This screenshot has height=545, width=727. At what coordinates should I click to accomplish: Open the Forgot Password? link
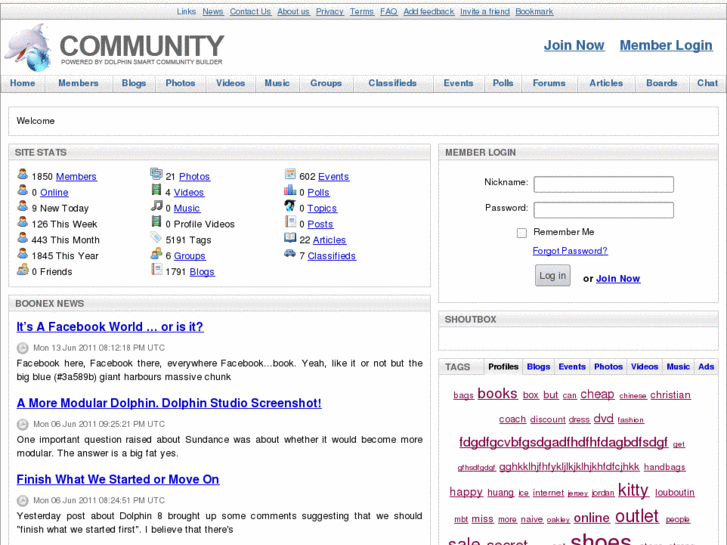coord(570,251)
